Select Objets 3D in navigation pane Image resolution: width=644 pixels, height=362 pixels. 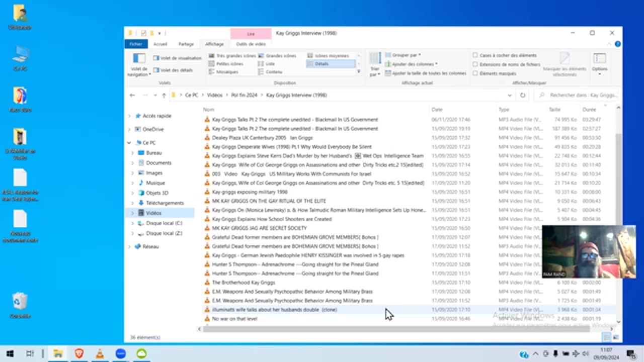pyautogui.click(x=157, y=193)
